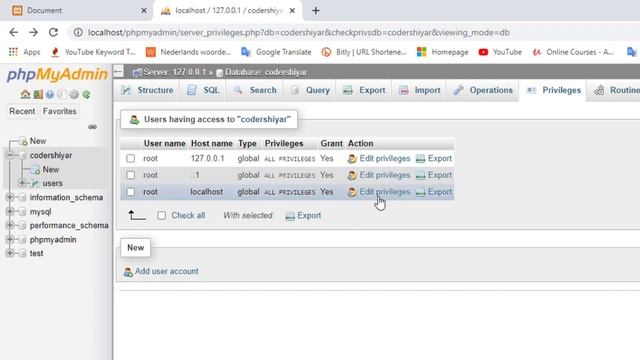Select the Privileges tab
The image size is (640, 360).
click(553, 90)
